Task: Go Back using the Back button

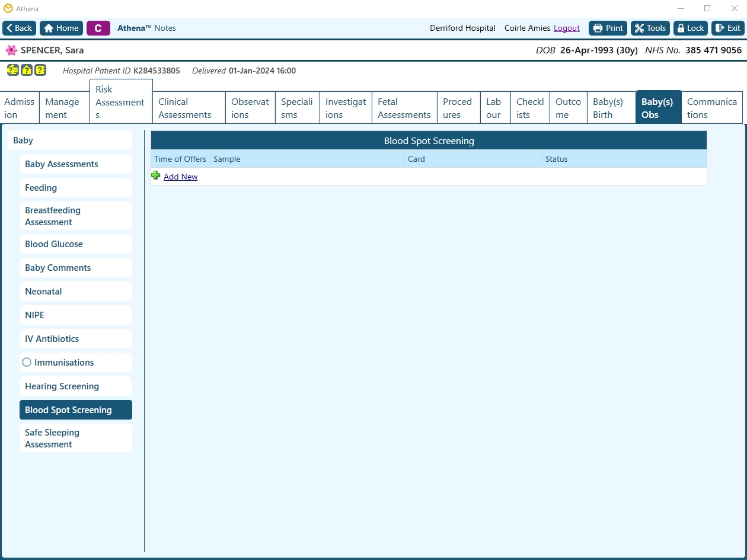Action: point(20,28)
